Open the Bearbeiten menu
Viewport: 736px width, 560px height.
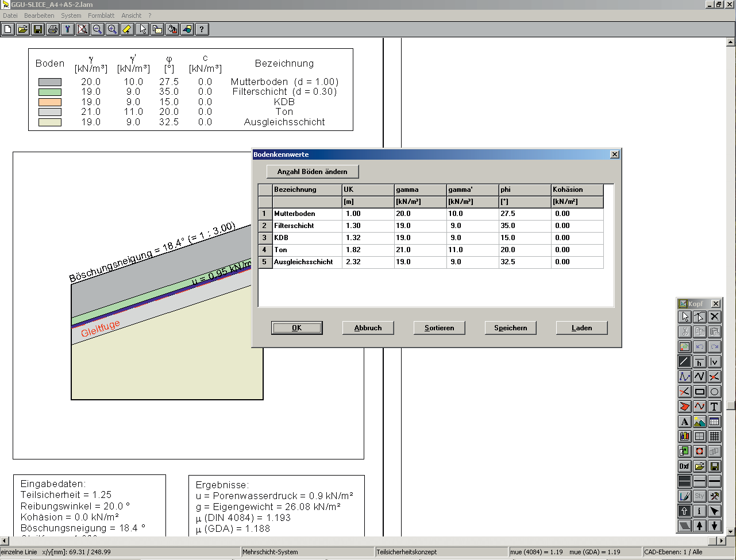coord(39,16)
